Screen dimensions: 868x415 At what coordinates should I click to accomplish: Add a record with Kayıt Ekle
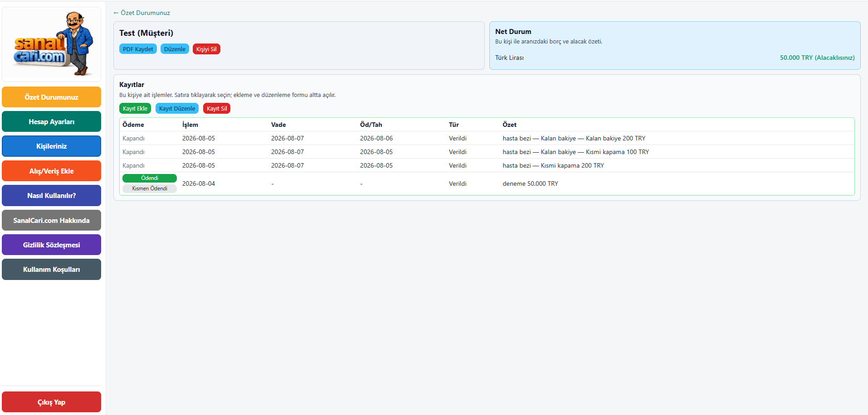point(135,108)
